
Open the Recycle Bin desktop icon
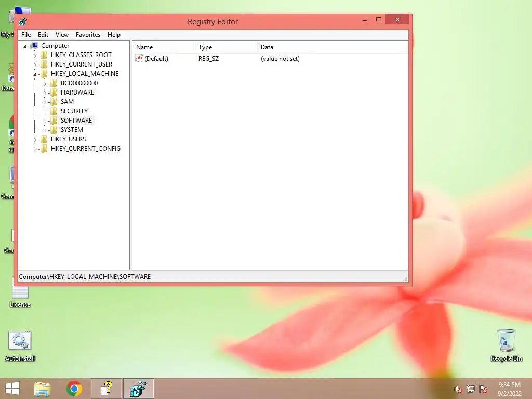click(506, 345)
